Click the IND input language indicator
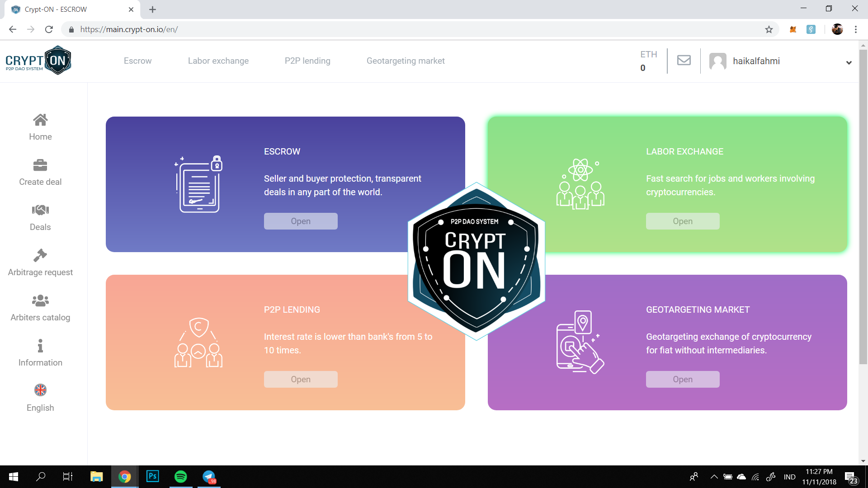 pyautogui.click(x=790, y=477)
